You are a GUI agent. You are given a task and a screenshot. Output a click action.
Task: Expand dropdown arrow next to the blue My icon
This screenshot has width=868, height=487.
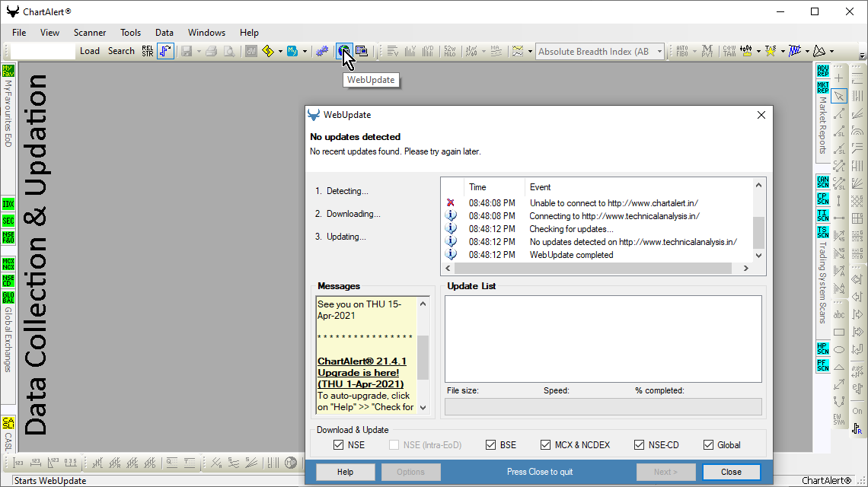coord(305,52)
